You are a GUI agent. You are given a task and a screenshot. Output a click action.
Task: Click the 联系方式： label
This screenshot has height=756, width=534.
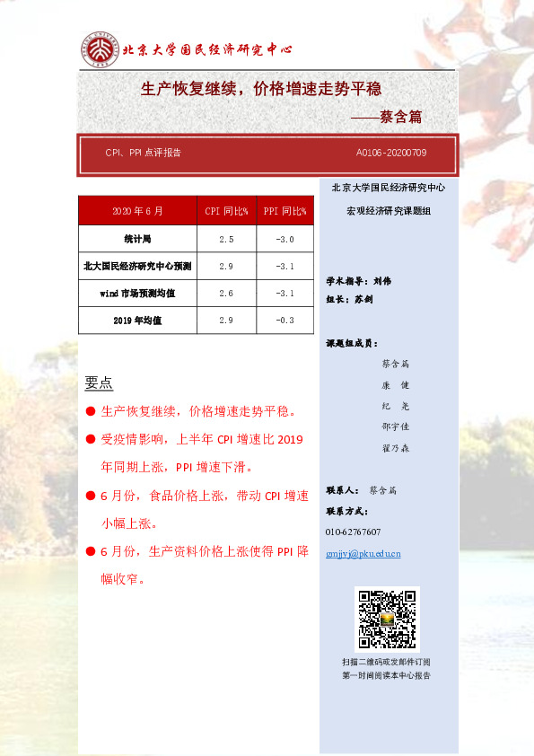pyautogui.click(x=347, y=511)
